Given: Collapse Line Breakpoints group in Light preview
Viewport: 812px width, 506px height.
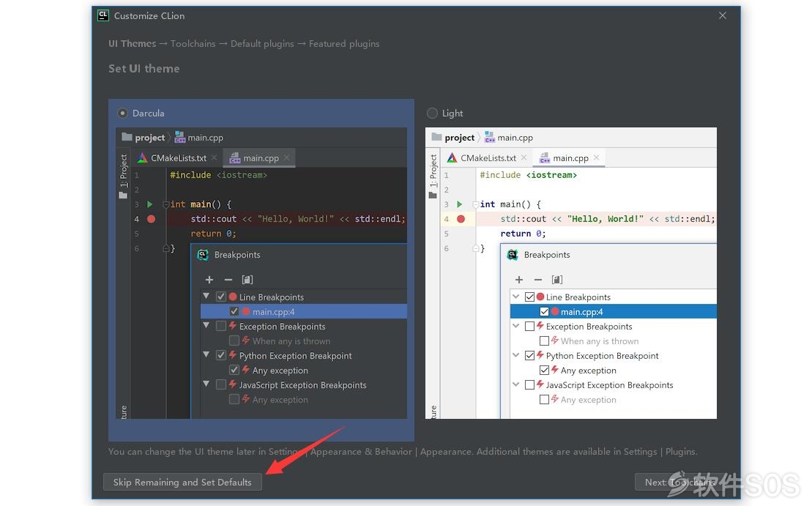Looking at the screenshot, I should (x=515, y=297).
